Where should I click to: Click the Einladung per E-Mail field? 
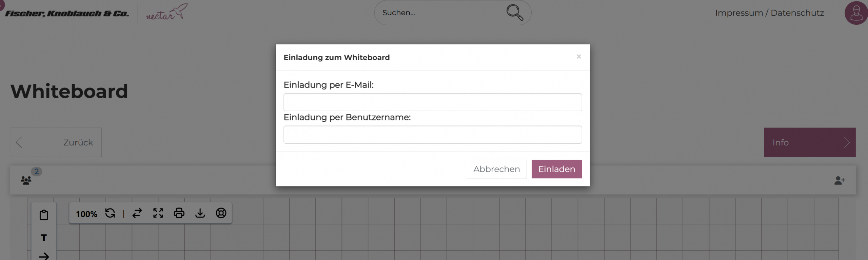pos(433,102)
